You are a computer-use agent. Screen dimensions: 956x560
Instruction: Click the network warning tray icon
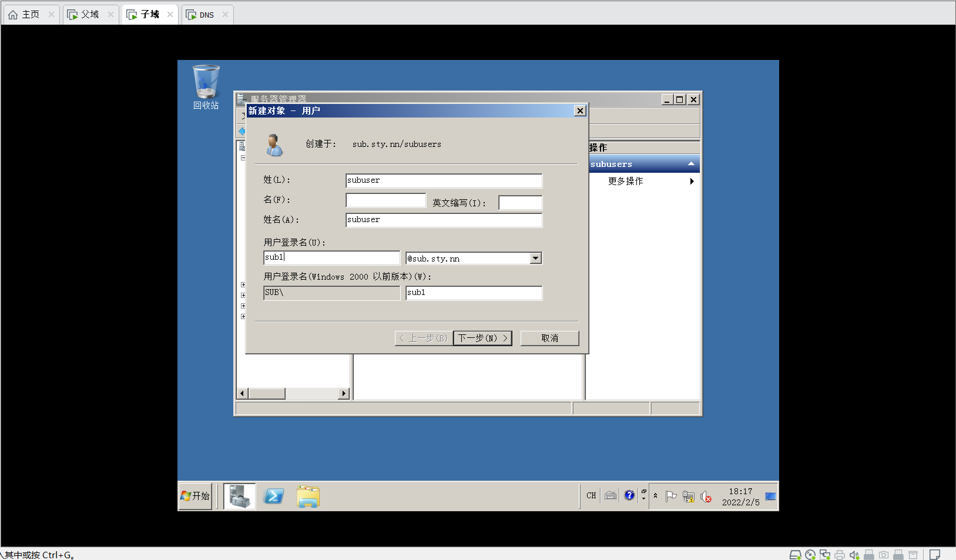coord(689,497)
